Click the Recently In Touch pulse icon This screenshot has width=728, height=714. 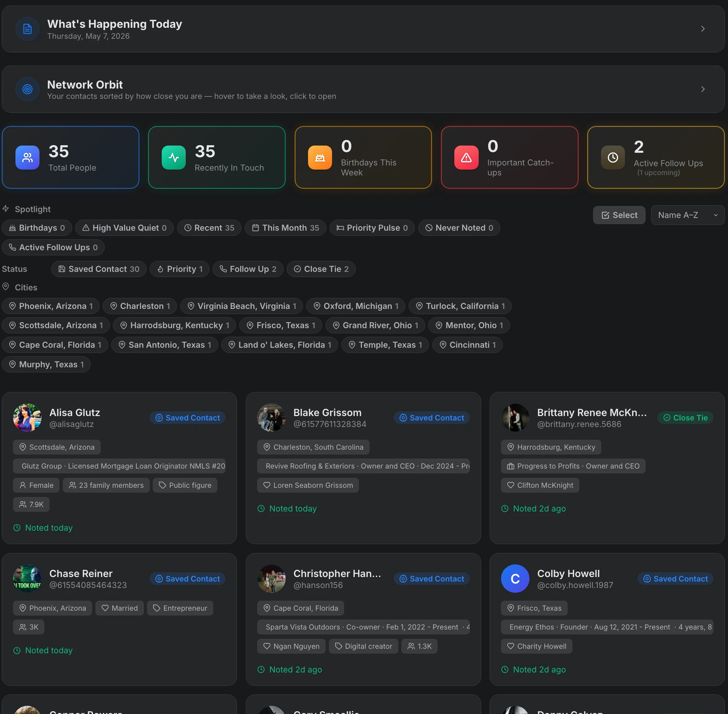174,158
